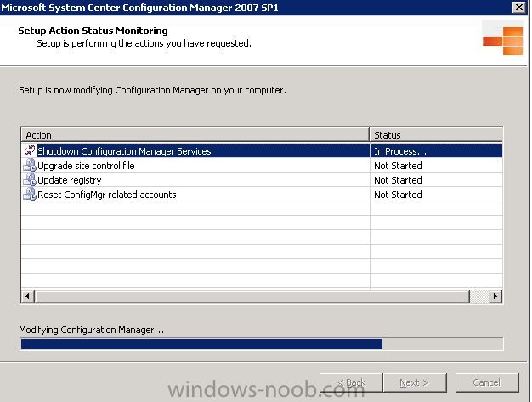Click the Action column header
This screenshot has height=402, width=532.
pyautogui.click(x=195, y=135)
